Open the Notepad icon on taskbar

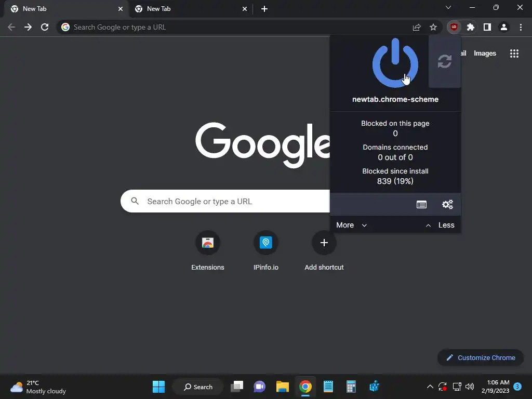(x=328, y=387)
